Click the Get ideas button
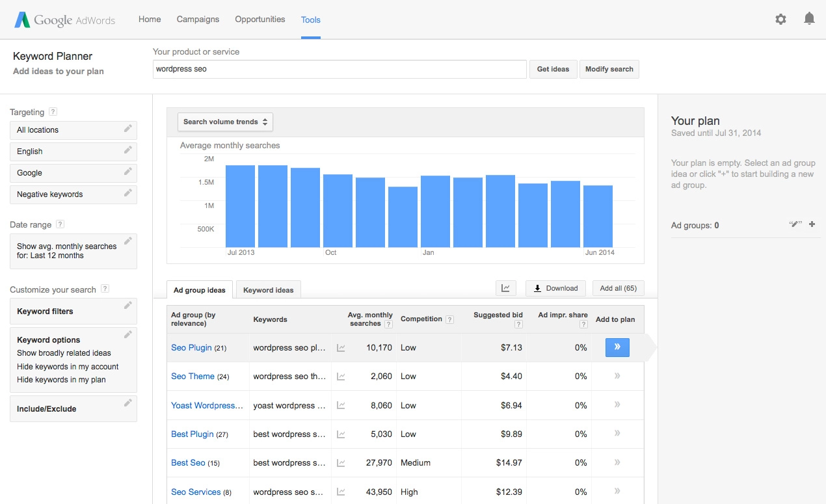This screenshot has height=504, width=826. [x=553, y=69]
